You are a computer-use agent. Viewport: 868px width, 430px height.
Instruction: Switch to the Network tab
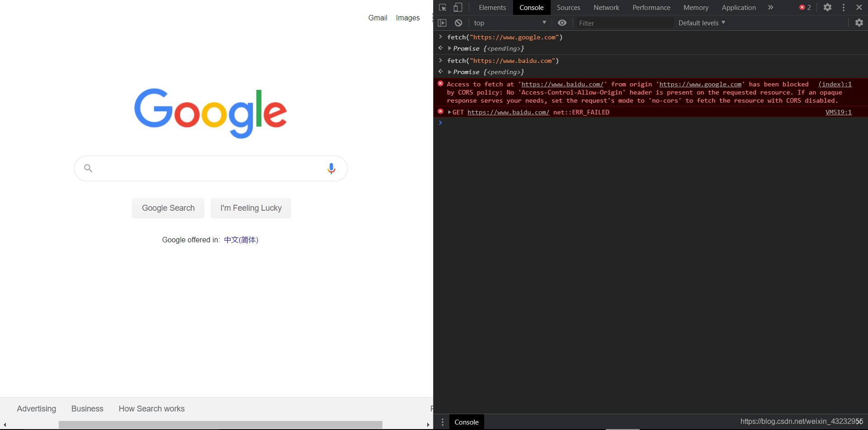point(606,8)
